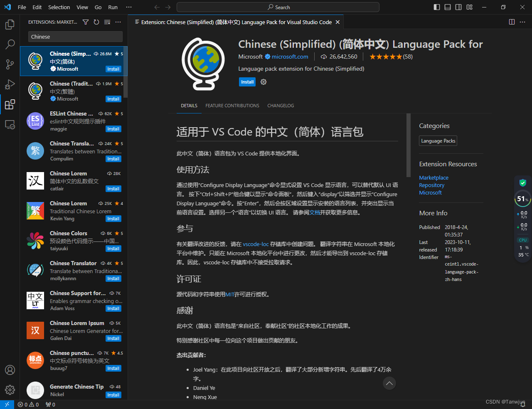Viewport: 532px width, 409px height.
Task: Open notifications bell in status bar
Action: (x=523, y=404)
